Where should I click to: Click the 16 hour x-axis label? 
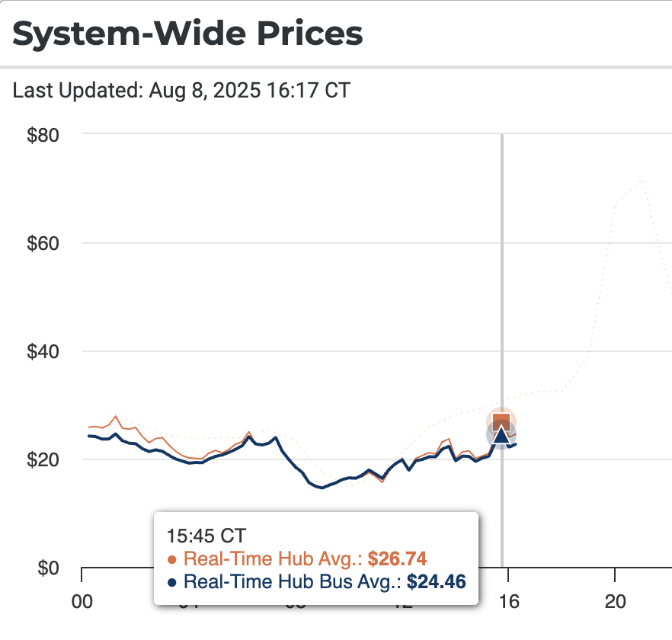click(508, 602)
